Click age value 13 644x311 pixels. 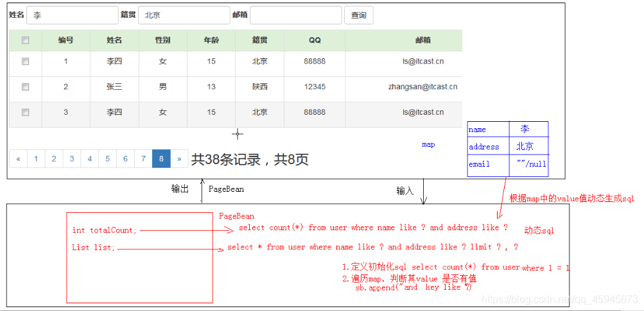(x=211, y=87)
